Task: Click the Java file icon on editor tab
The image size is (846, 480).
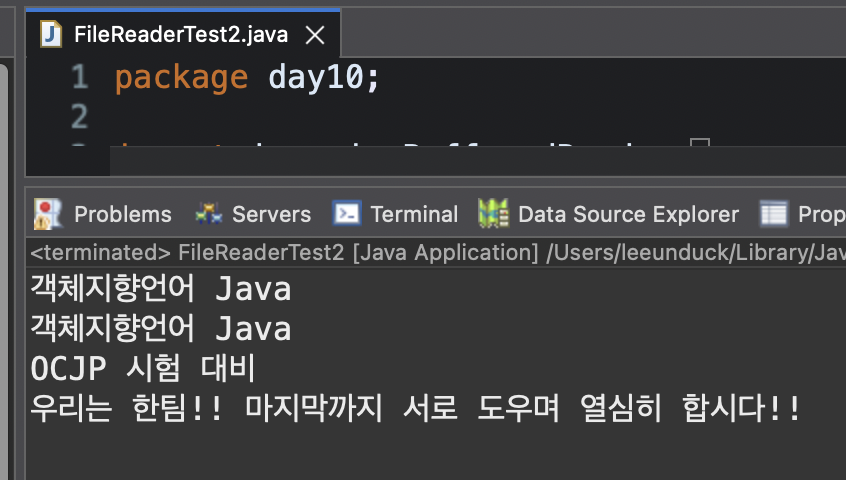Action: click(51, 35)
